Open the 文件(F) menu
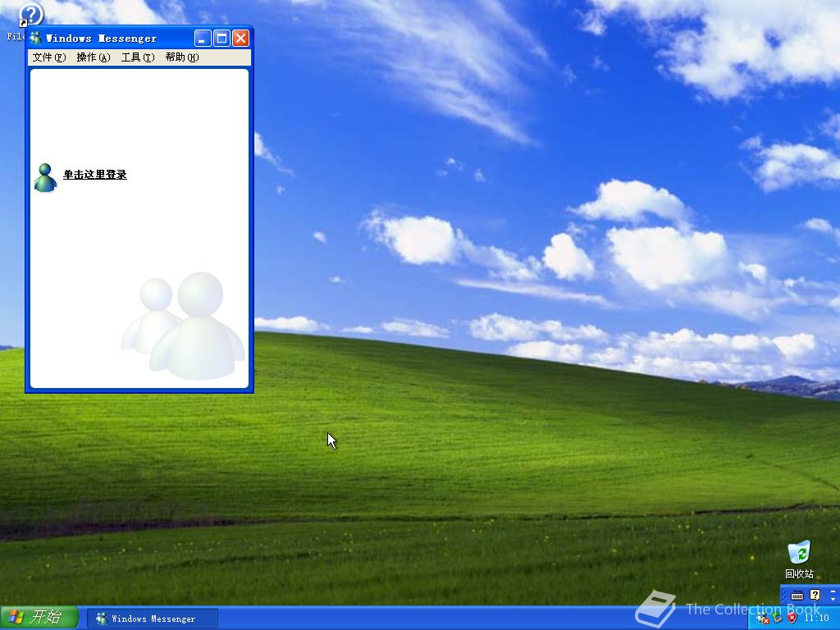 [x=48, y=57]
